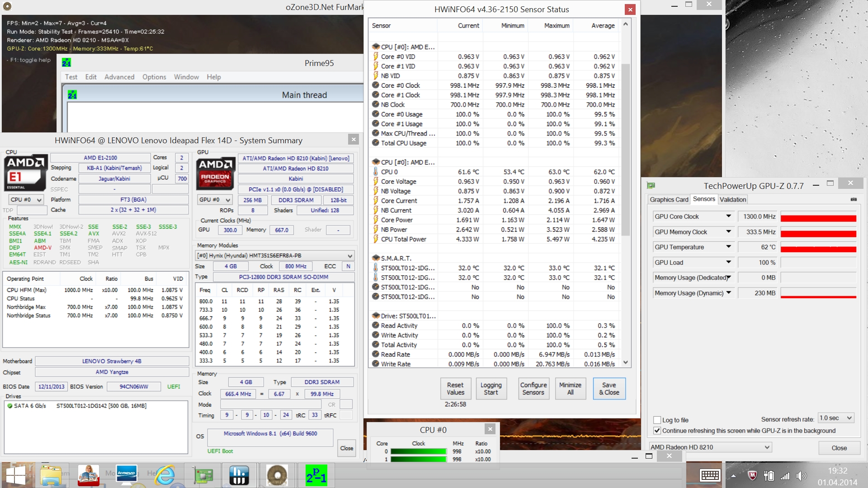The width and height of the screenshot is (868, 488).
Task: Open the Hynix memory module dropdown
Action: 349,255
